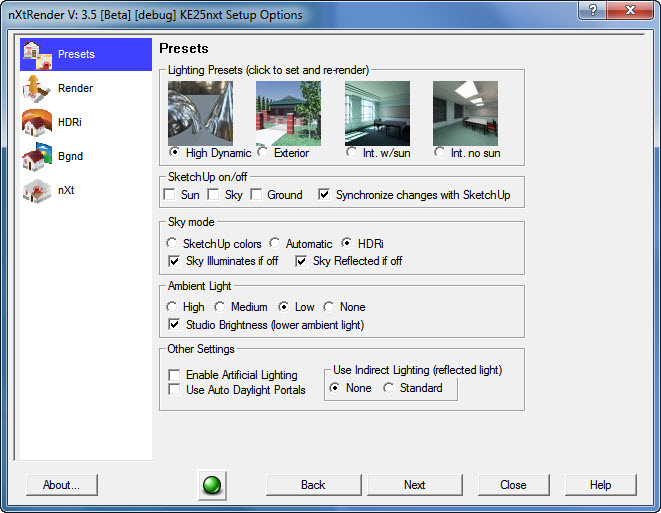Select SketchUp colors sky mode

(172, 243)
